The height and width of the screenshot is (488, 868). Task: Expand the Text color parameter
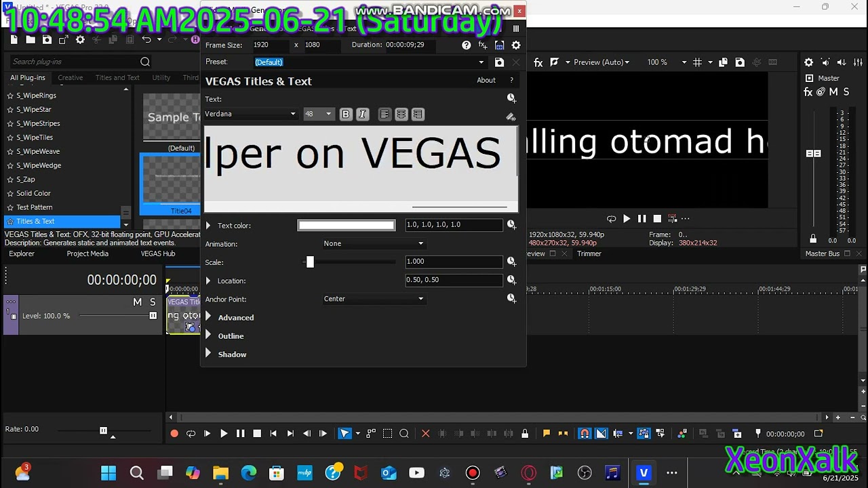[208, 225]
